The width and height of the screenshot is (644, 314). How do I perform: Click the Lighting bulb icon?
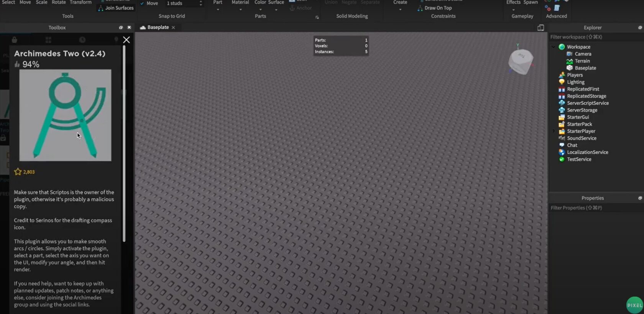click(x=562, y=82)
